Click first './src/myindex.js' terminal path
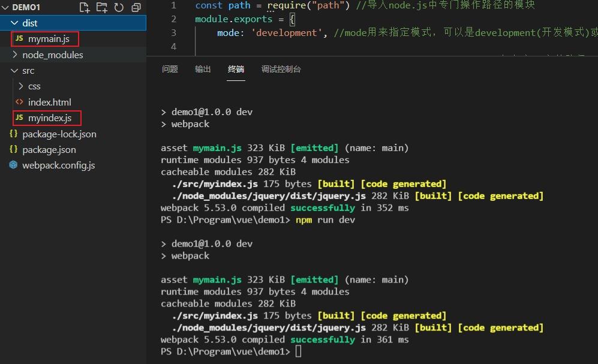 tap(215, 184)
